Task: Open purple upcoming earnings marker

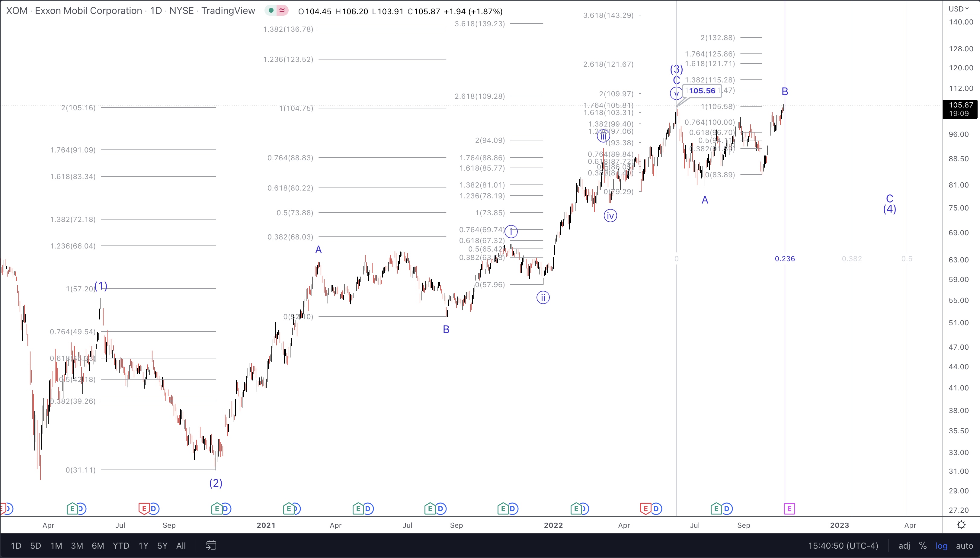Action: (789, 508)
